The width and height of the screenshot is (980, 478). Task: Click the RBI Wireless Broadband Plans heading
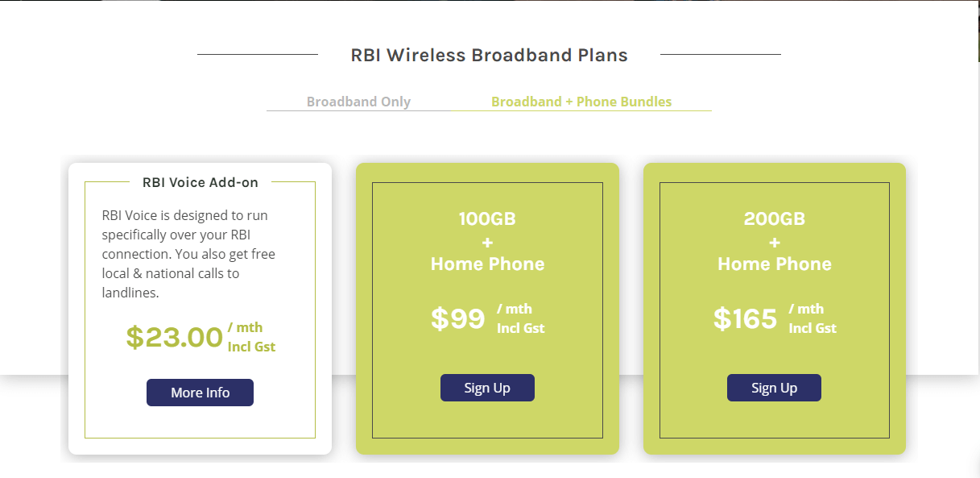coord(489,55)
